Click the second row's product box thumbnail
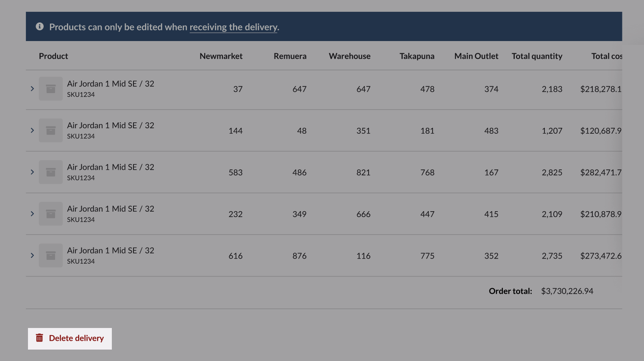This screenshot has height=361, width=644. coord(51,130)
